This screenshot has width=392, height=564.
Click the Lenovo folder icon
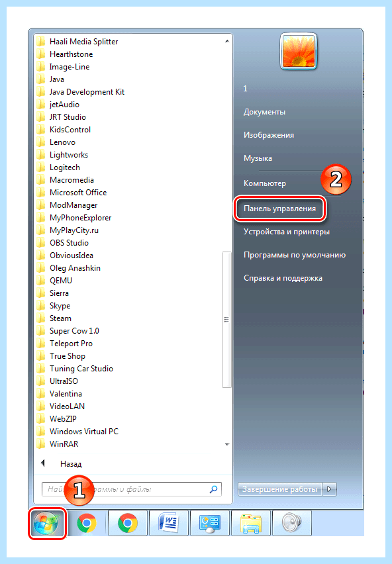(x=40, y=142)
